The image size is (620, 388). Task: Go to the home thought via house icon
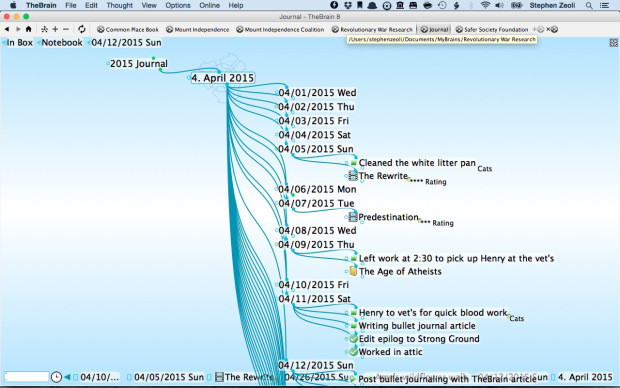coord(28,29)
